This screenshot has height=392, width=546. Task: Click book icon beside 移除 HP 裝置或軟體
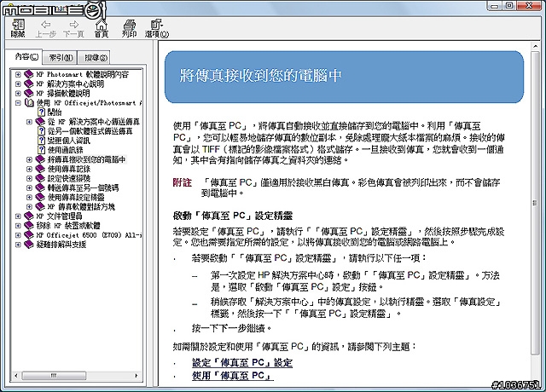(x=29, y=225)
